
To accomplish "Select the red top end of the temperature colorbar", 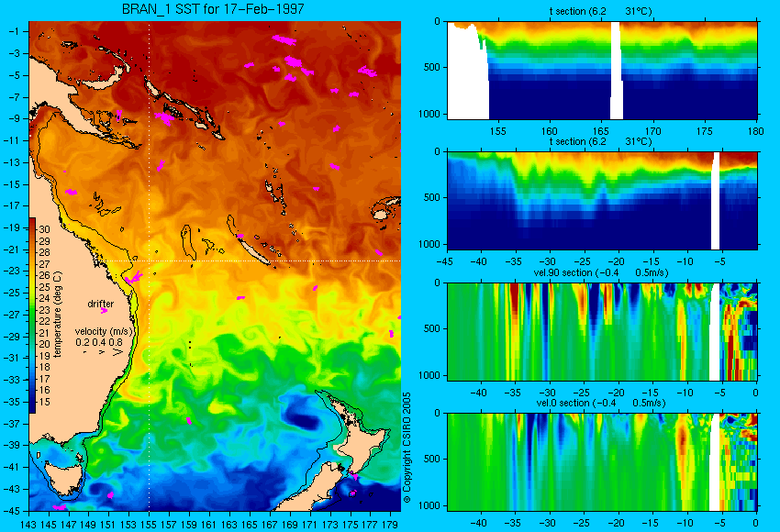I will coord(32,223).
